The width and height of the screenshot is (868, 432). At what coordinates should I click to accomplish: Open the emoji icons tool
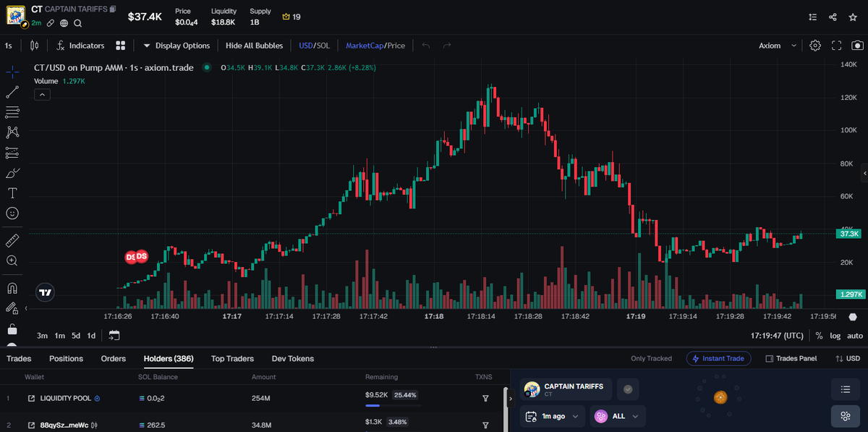(12, 213)
